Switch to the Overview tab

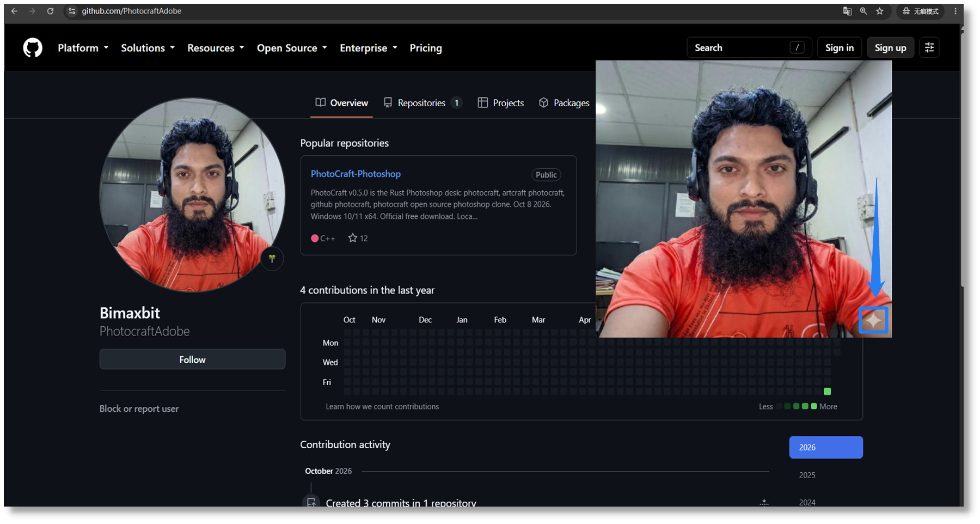click(342, 103)
